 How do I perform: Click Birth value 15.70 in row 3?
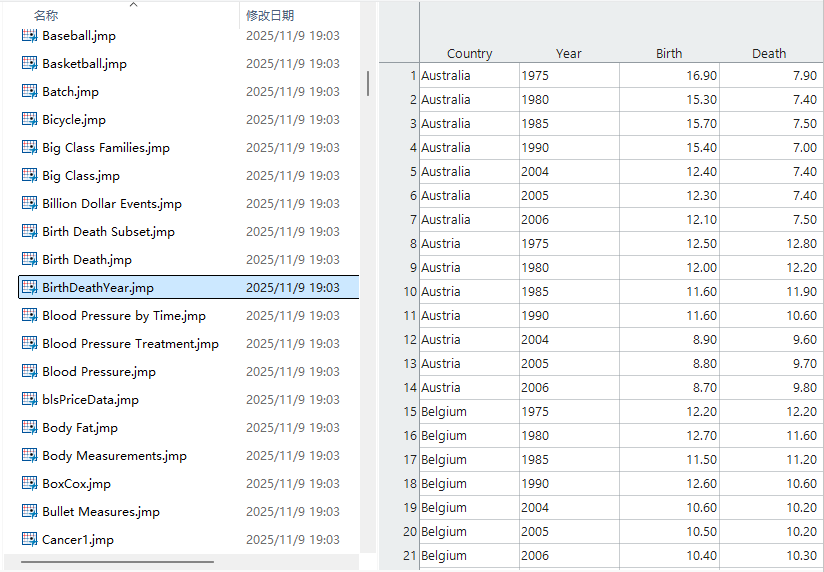click(x=670, y=124)
